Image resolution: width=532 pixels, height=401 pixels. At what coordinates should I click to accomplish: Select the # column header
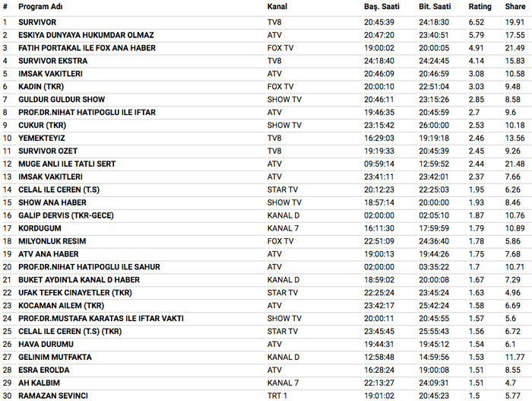[x=5, y=6]
